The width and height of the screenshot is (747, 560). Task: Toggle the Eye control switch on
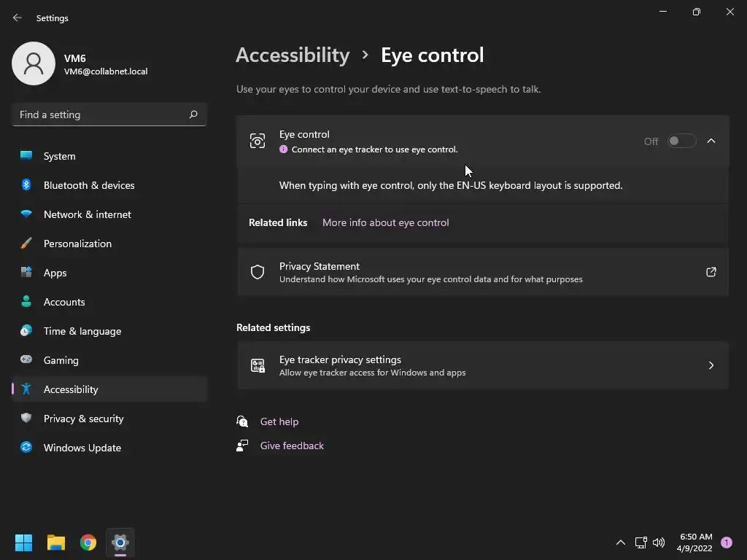pyautogui.click(x=681, y=141)
